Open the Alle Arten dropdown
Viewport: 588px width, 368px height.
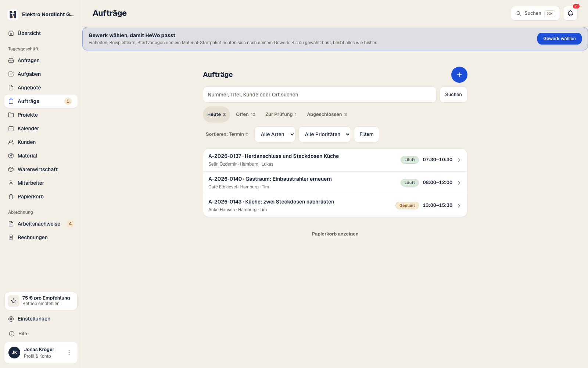coord(275,134)
